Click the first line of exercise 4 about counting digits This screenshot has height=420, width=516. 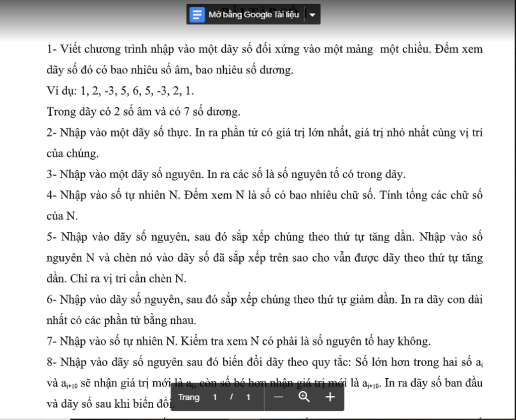click(x=265, y=195)
